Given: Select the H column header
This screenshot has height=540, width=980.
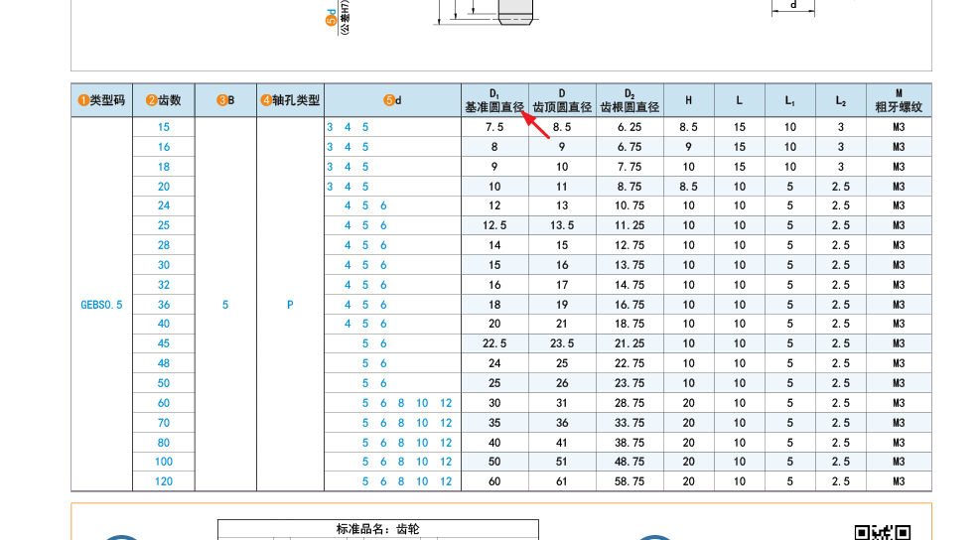Looking at the screenshot, I should coord(689,100).
